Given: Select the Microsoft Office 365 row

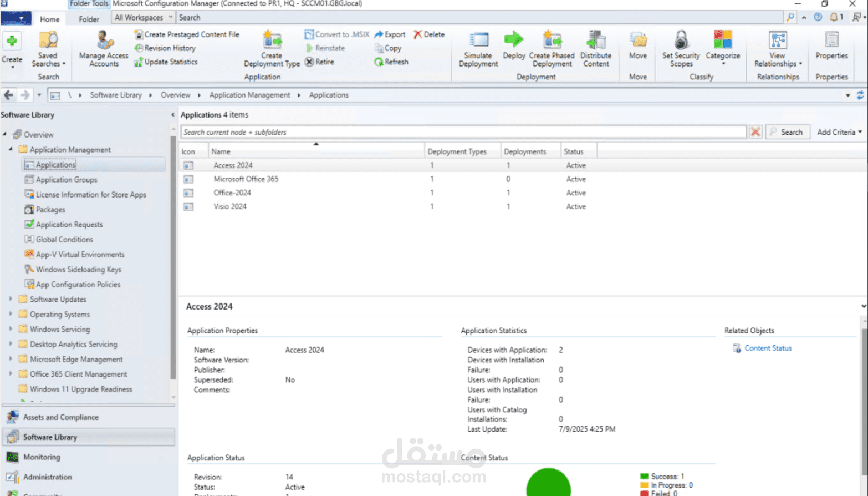Looking at the screenshot, I should (x=523, y=179).
